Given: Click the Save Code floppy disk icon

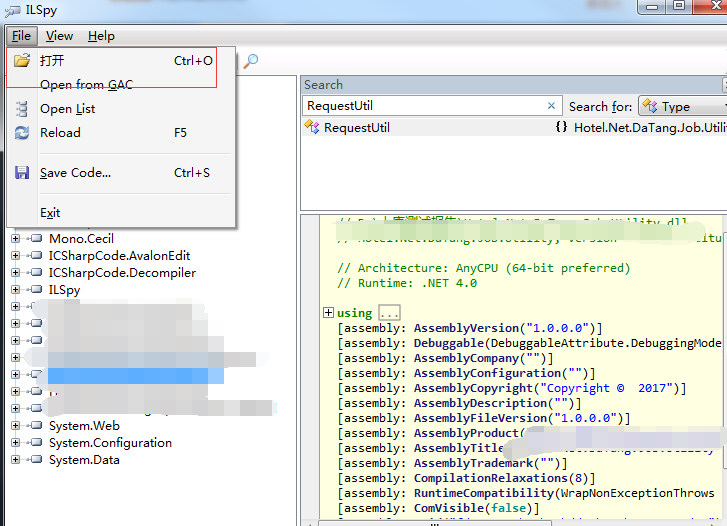Looking at the screenshot, I should click(x=22, y=173).
